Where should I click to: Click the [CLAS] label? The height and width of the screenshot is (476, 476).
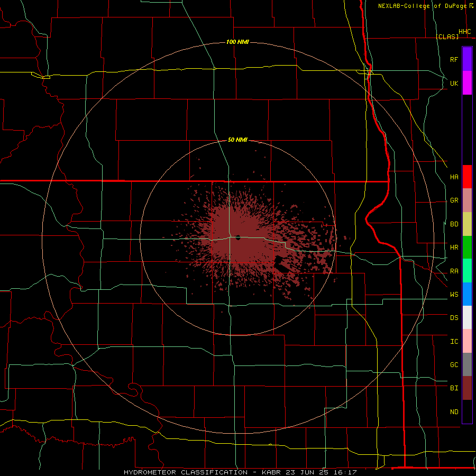click(x=447, y=36)
